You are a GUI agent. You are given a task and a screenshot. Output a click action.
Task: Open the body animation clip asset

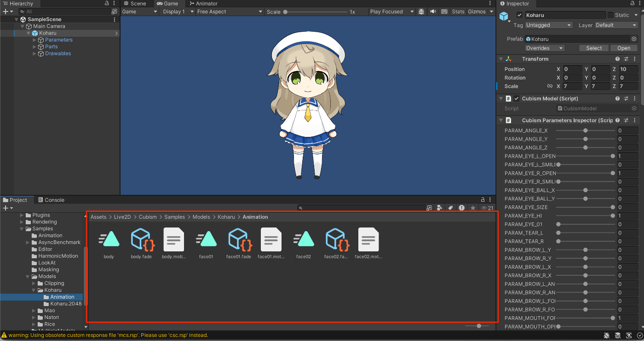pos(109,239)
